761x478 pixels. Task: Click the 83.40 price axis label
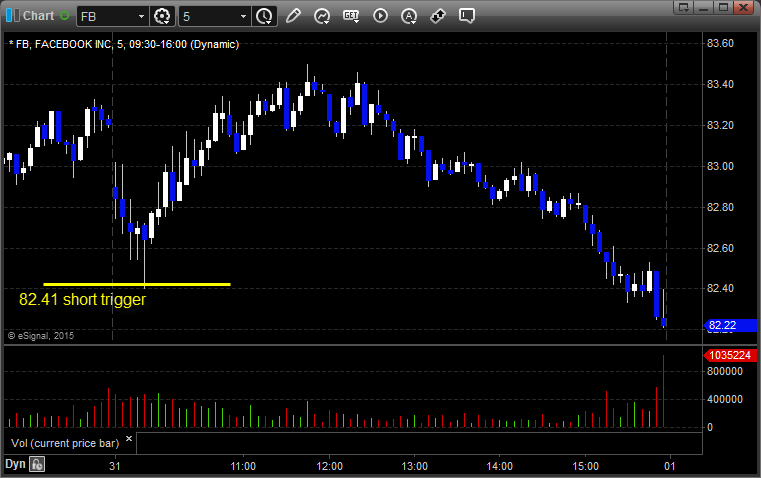pos(720,84)
